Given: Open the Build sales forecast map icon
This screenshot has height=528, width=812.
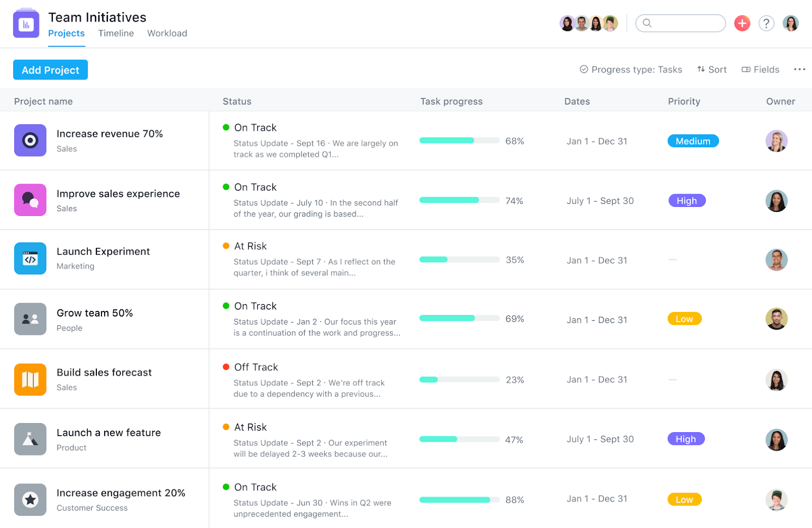Looking at the screenshot, I should point(30,379).
